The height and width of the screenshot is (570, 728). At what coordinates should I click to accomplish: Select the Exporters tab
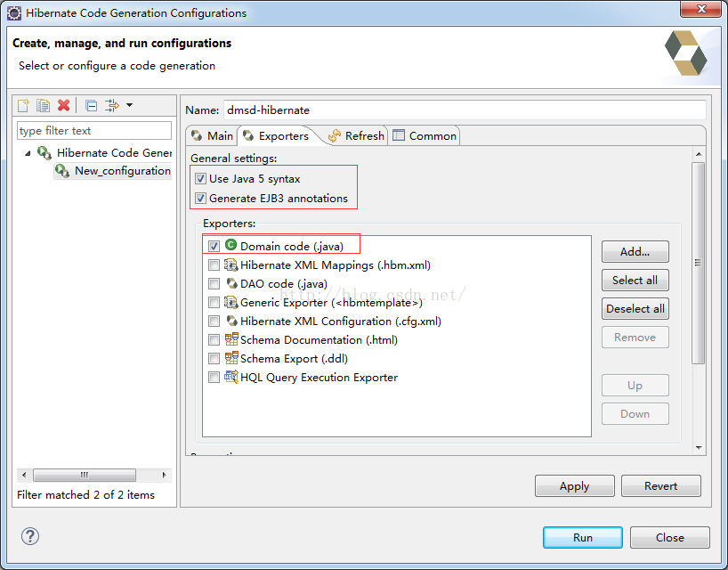tap(276, 135)
